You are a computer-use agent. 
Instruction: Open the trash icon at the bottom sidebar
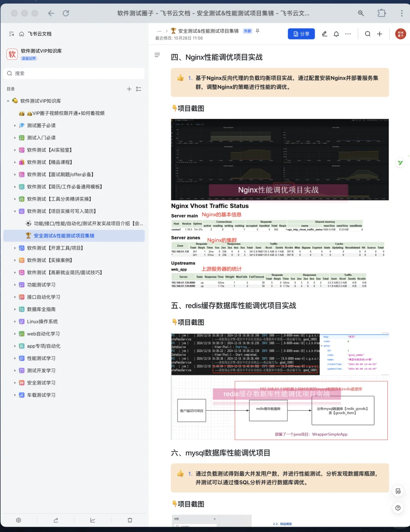click(x=129, y=520)
